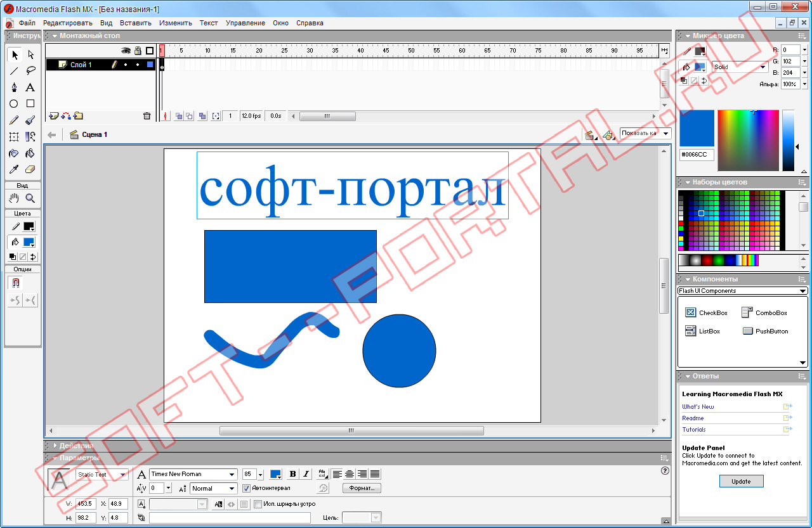Toggle italic formatting button
The width and height of the screenshot is (812, 528).
pyautogui.click(x=306, y=474)
